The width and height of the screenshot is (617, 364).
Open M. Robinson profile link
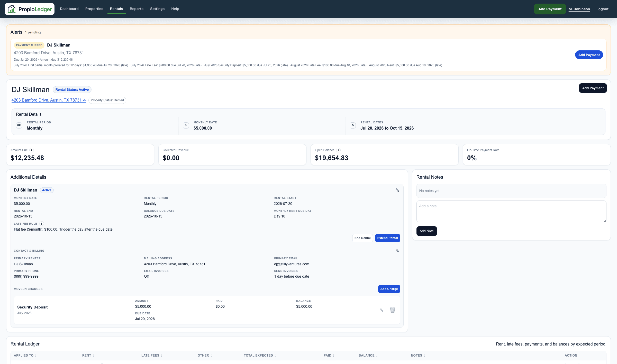(x=579, y=9)
